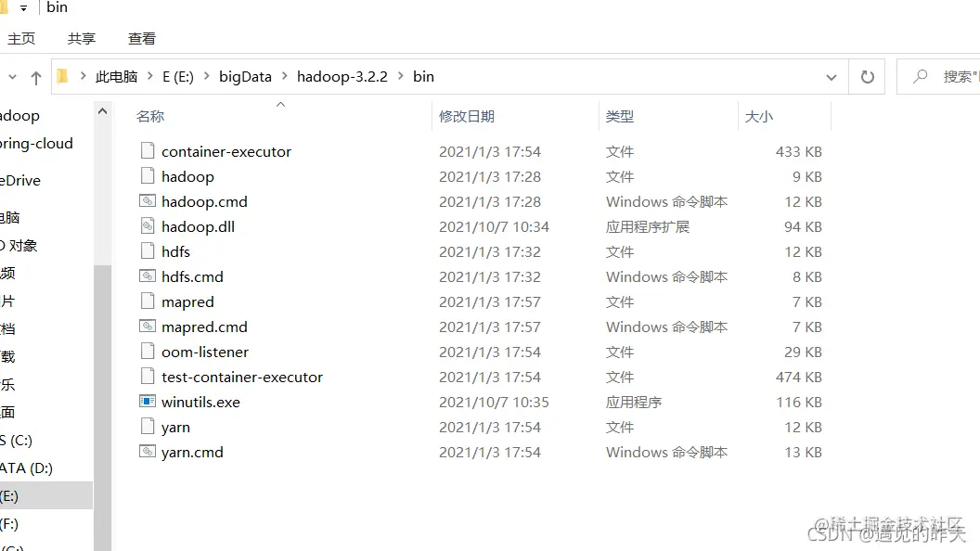Image resolution: width=980 pixels, height=551 pixels.
Task: Expand the chevron after 此电脑 in path
Action: coord(150,76)
